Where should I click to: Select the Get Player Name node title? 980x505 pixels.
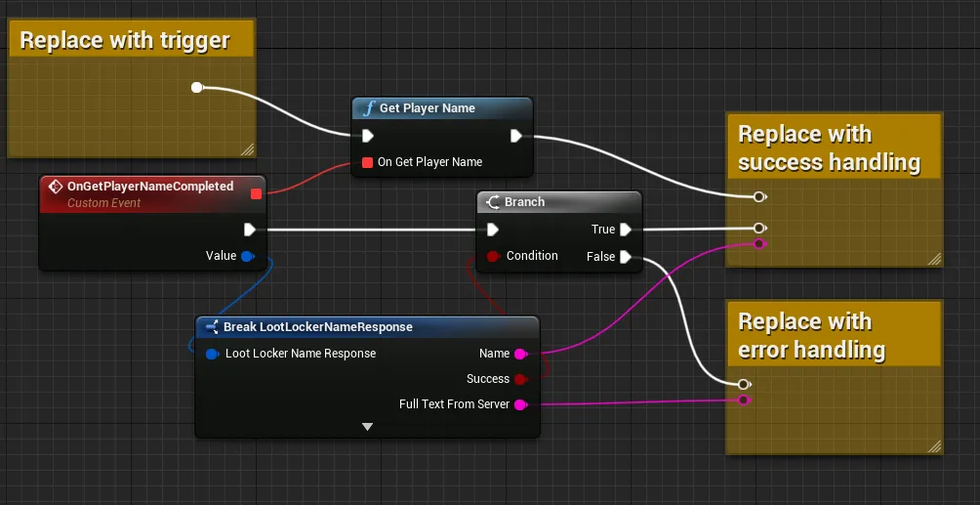pos(427,108)
